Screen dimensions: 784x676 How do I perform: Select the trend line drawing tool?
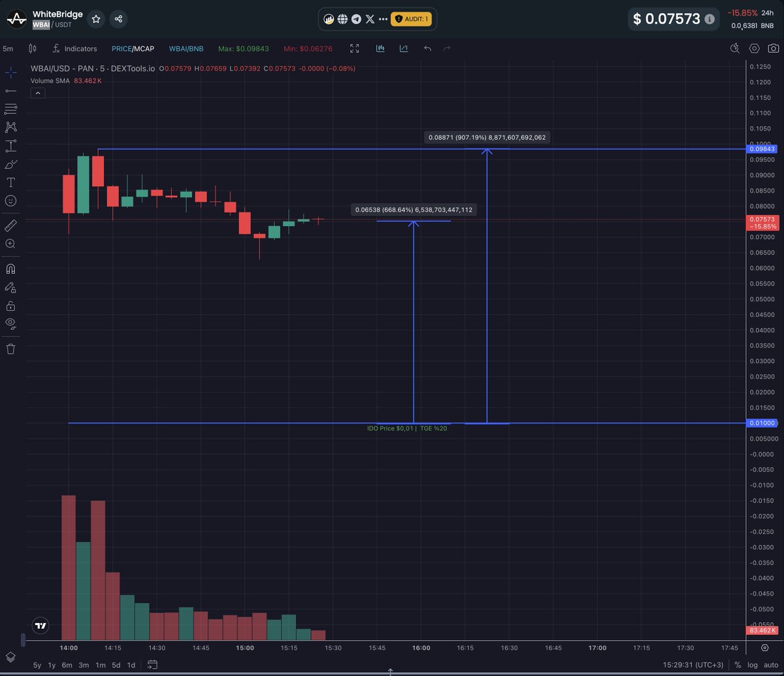point(10,91)
